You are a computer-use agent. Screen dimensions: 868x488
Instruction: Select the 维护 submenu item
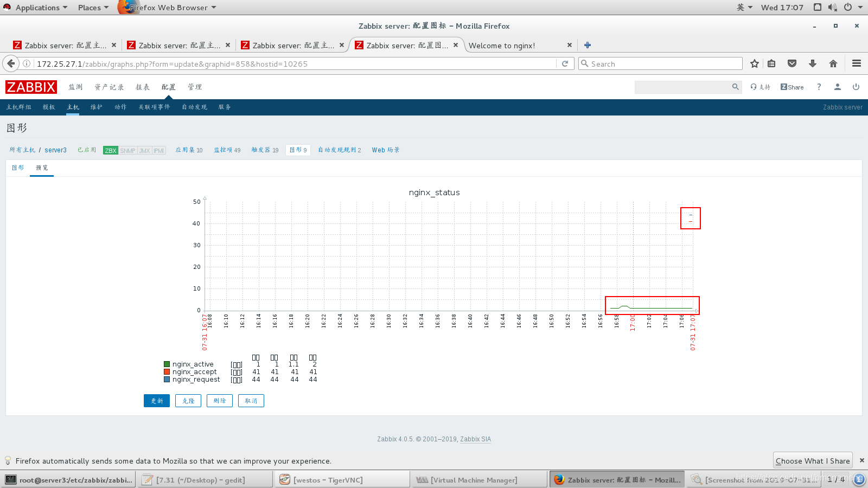click(97, 107)
